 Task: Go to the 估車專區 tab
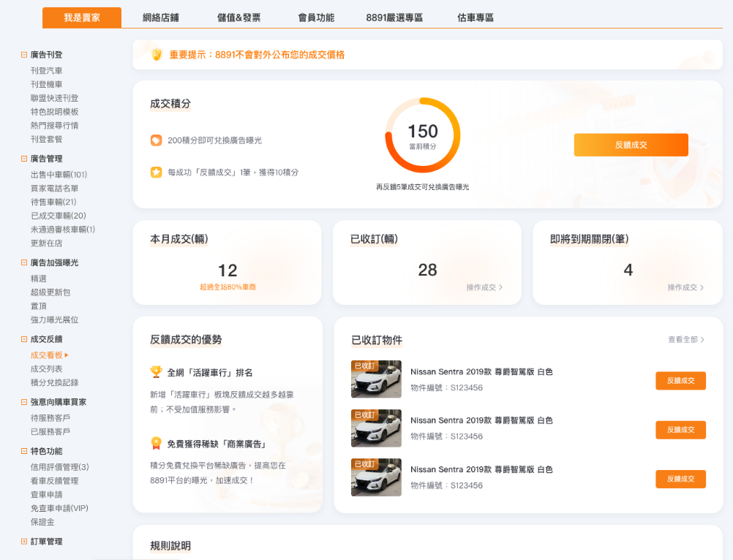(475, 18)
